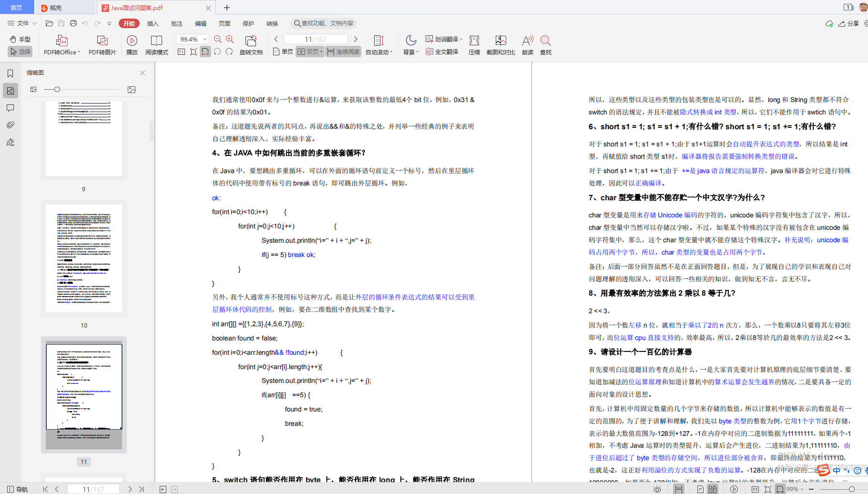Viewport: 868px width, 494px height.
Task: Zoom out with the minus magnifier
Action: coord(218,39)
